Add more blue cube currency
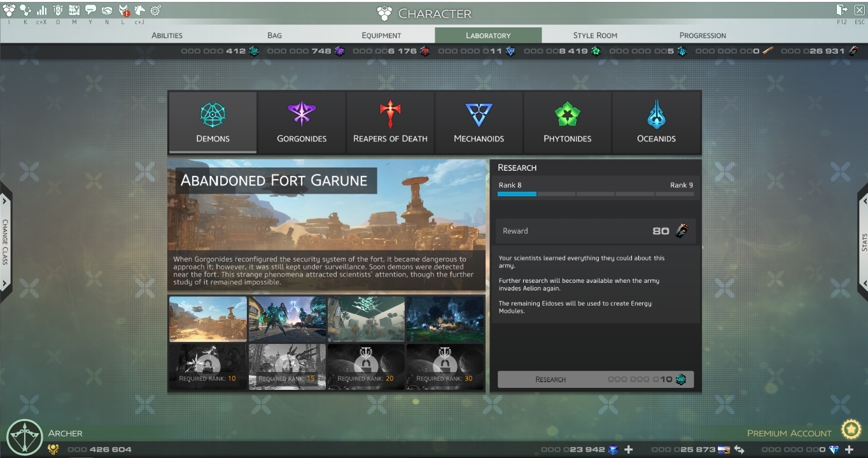This screenshot has height=458, width=868. (629, 449)
